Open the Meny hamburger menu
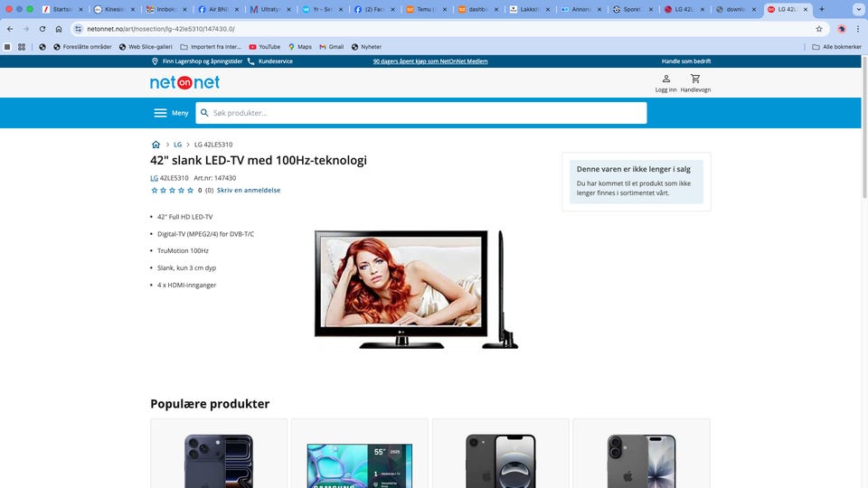Viewport: 868px width, 488px height. (171, 113)
